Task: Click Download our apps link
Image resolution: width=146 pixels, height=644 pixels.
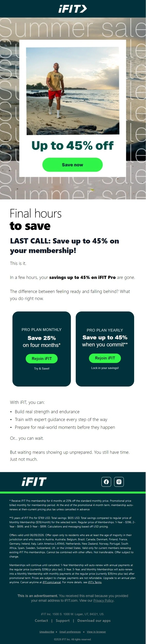Action: [94, 620]
